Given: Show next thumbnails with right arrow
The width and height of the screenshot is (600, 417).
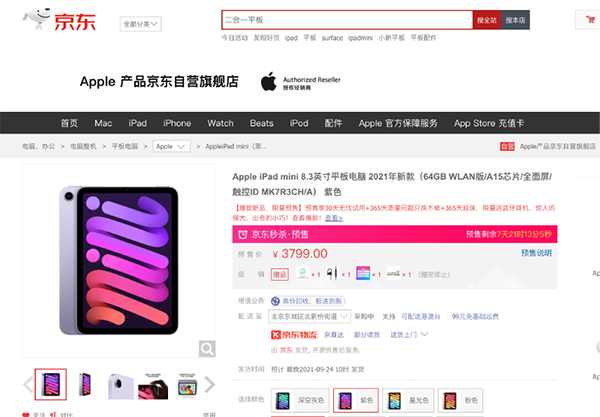Looking at the screenshot, I should click(210, 384).
